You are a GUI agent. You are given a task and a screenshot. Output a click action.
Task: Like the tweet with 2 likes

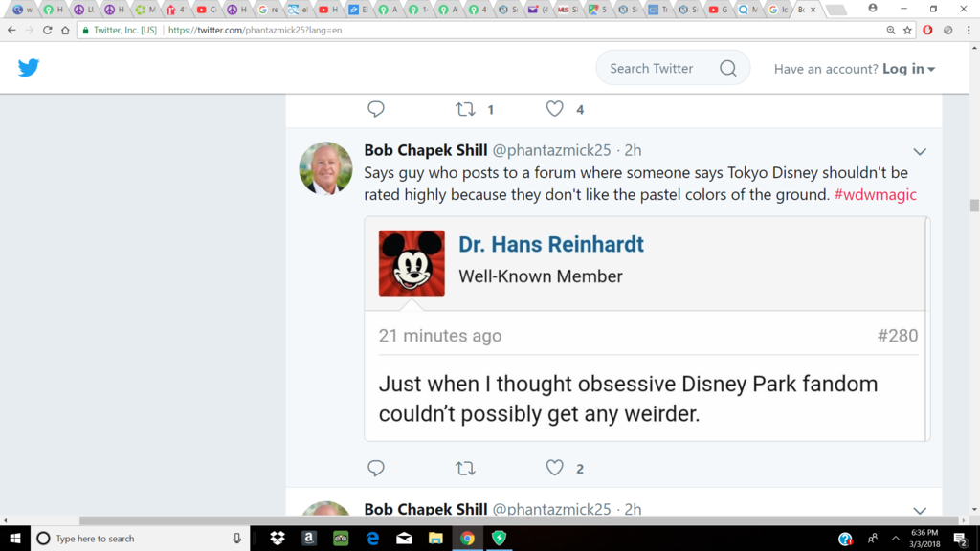point(555,468)
